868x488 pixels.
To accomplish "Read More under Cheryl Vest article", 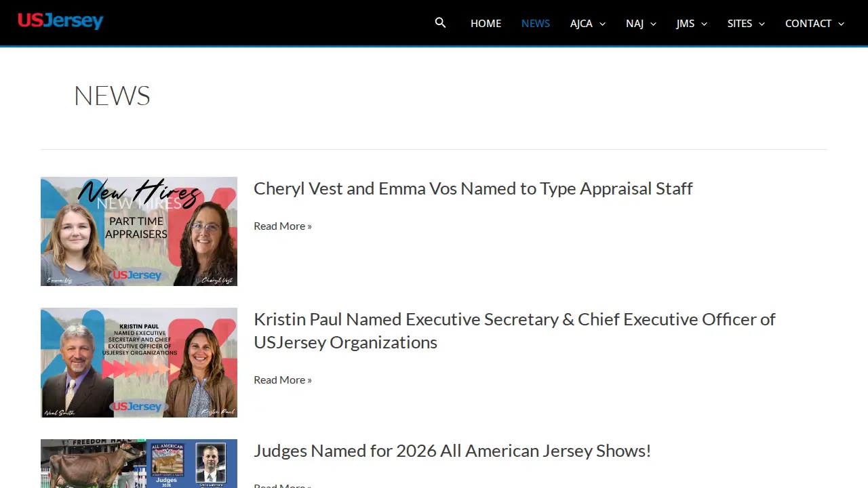I will click(x=283, y=226).
